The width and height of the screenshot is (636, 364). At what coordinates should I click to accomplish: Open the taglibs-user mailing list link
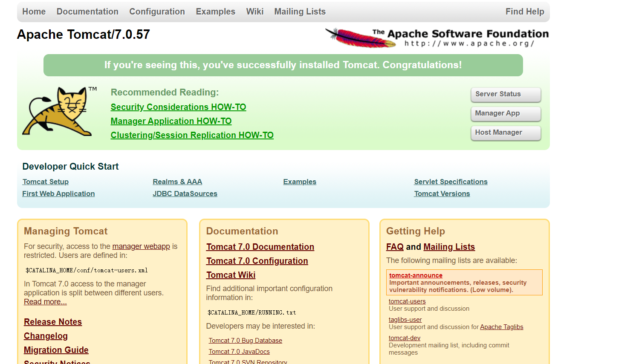point(405,320)
